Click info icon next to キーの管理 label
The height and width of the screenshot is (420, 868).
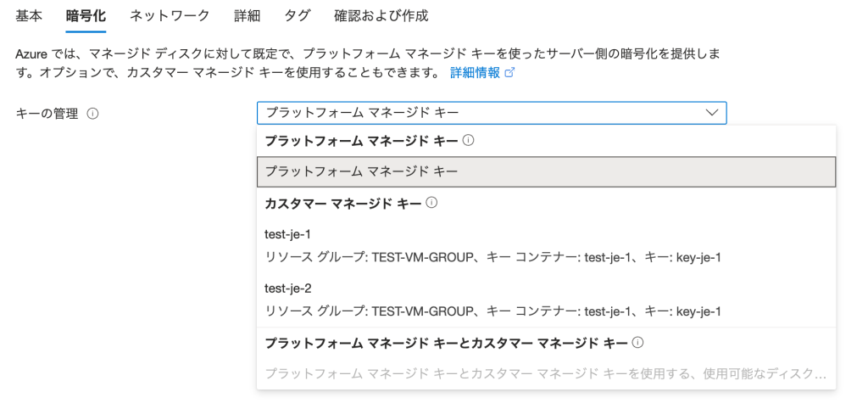pyautogui.click(x=93, y=114)
